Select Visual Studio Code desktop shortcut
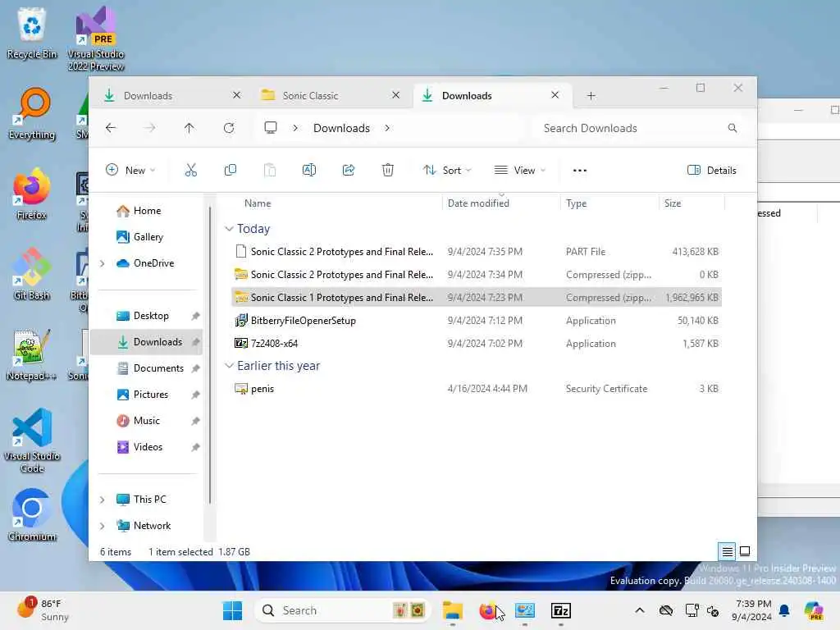840x630 pixels. (x=32, y=441)
